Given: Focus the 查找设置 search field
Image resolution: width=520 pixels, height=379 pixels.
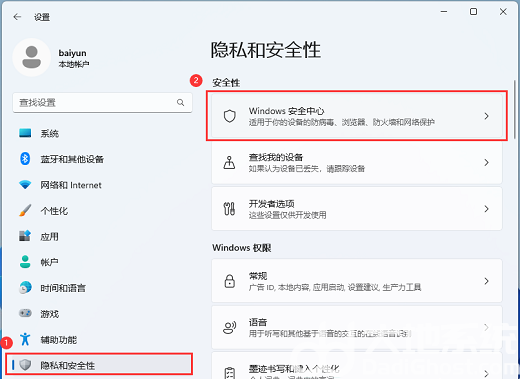Looking at the screenshot, I should tap(102, 102).
